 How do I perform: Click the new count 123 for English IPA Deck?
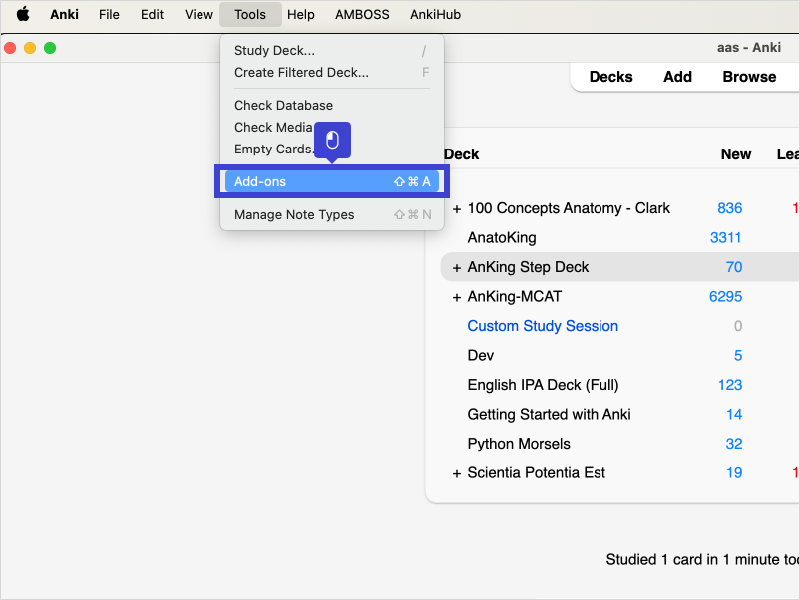tap(730, 385)
